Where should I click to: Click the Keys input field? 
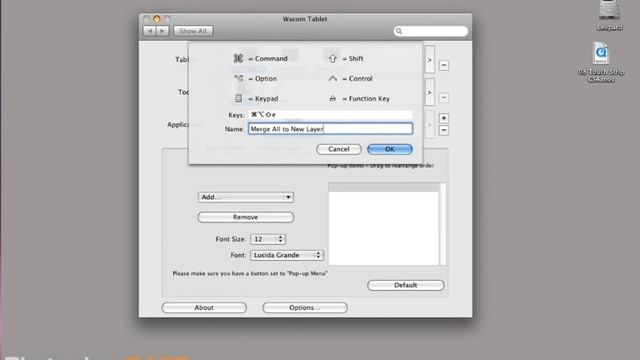coord(330,115)
